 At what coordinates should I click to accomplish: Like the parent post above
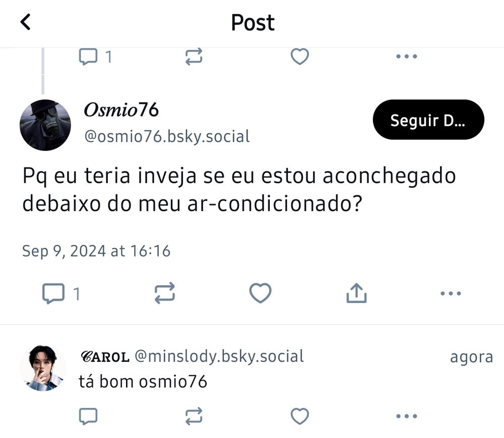click(299, 56)
